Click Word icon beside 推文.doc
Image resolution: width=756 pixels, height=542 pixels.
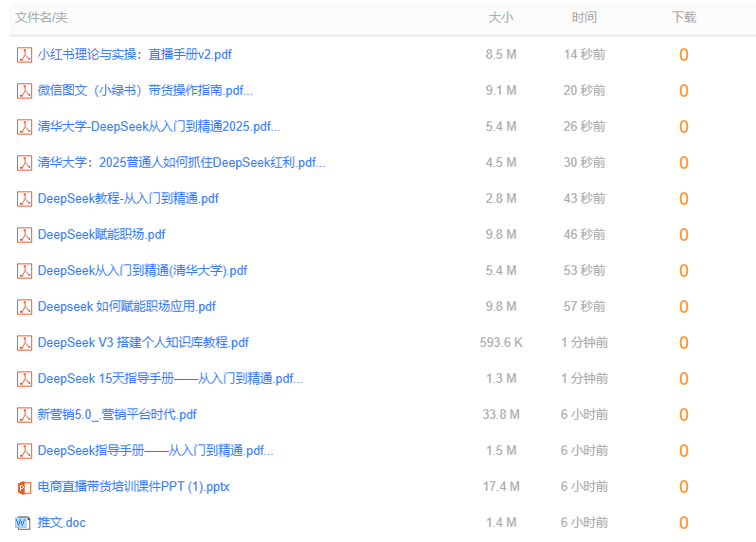(23, 523)
